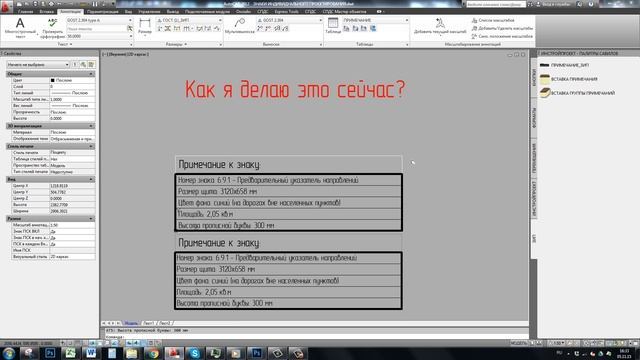This screenshot has height=360, width=640.
Task: Click the МОДЕЛЬ status bar button
Action: [519, 343]
